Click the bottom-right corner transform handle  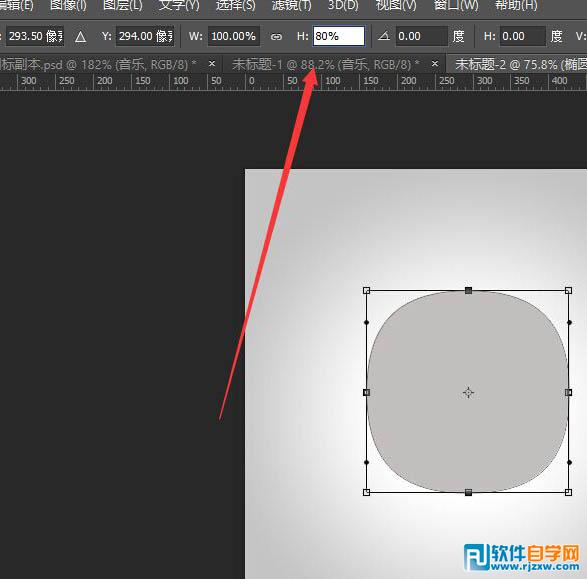coord(568,493)
